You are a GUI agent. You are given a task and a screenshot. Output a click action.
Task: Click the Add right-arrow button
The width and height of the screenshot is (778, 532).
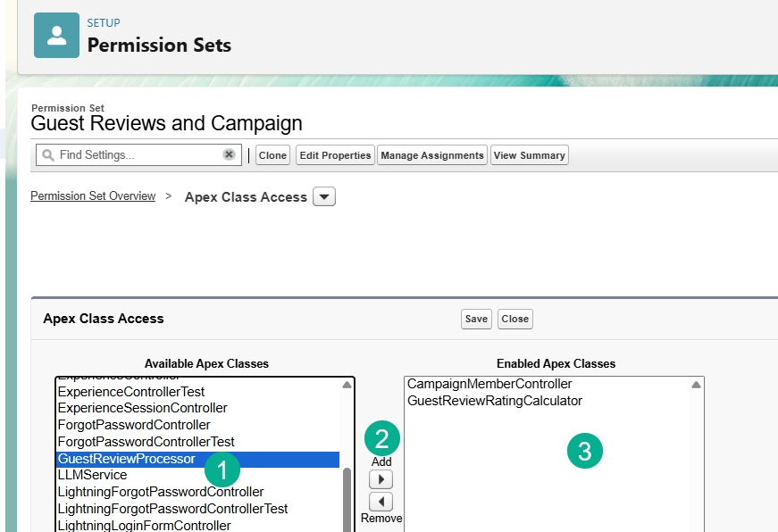[x=381, y=479]
